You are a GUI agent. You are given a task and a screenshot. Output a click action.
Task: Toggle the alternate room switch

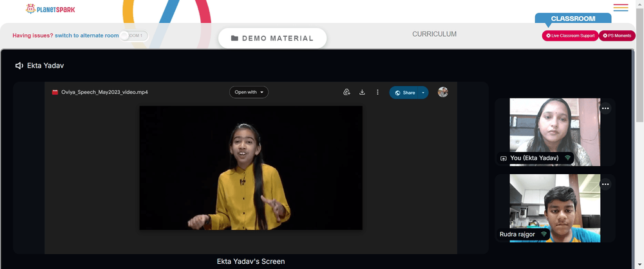coord(135,35)
